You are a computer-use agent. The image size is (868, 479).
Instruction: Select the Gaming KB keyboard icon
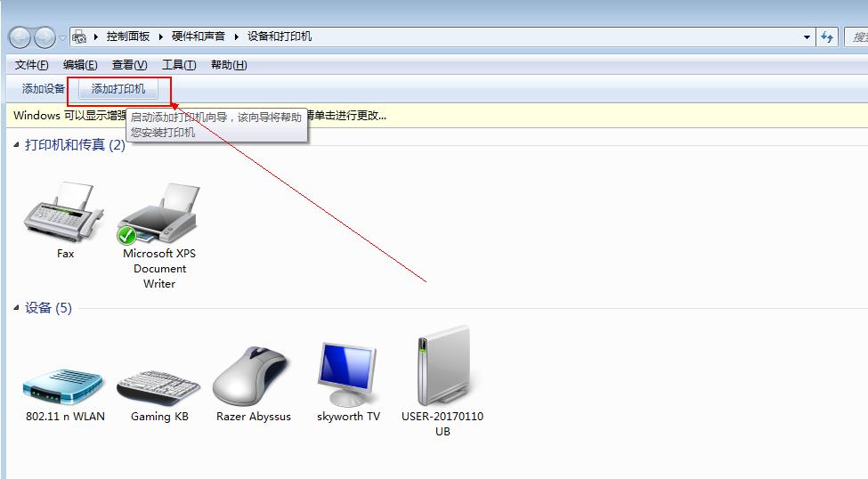158,387
